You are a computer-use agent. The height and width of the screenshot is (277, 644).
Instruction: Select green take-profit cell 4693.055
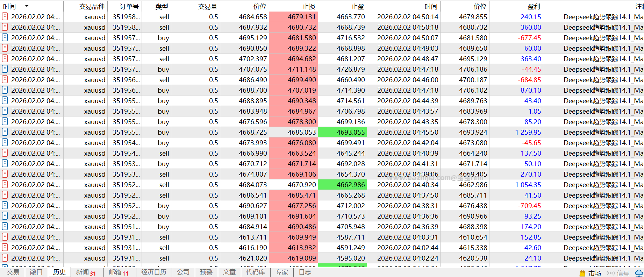click(x=343, y=132)
